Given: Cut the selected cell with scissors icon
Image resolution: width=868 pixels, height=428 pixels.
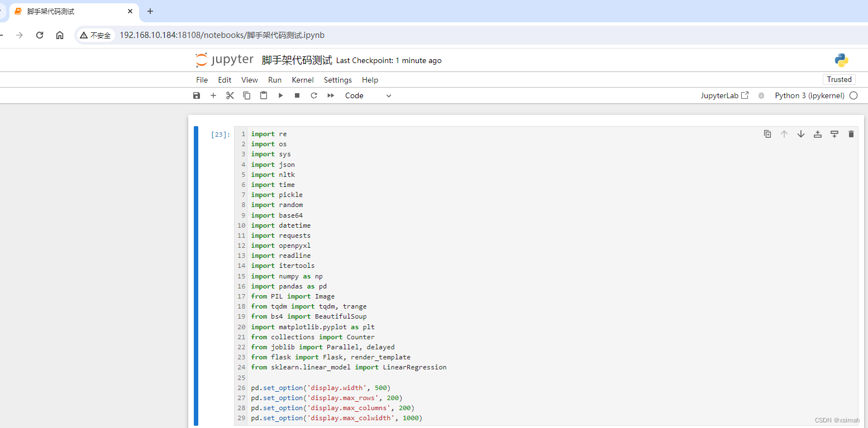Looking at the screenshot, I should pyautogui.click(x=230, y=95).
